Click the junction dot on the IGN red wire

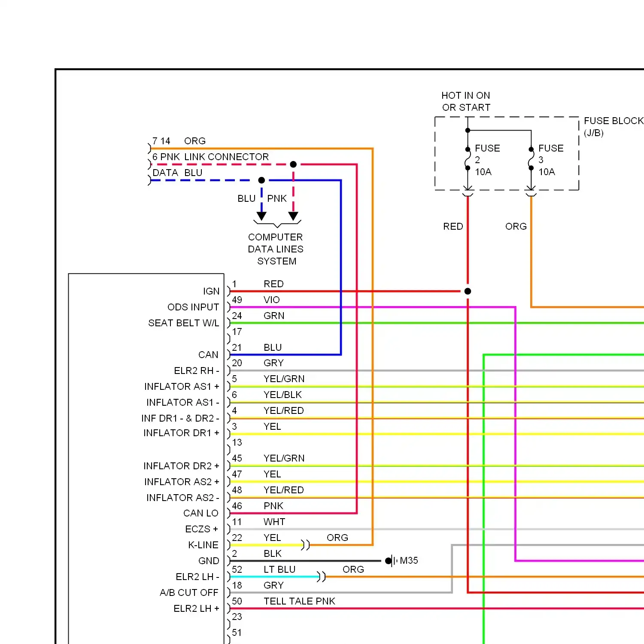tap(468, 291)
